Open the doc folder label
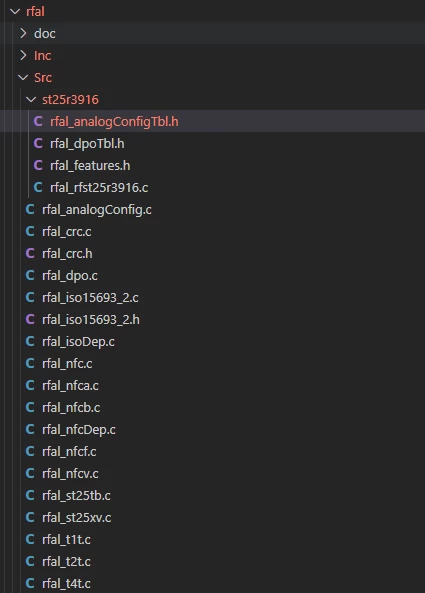Viewport: 425px width, 593px height. tap(45, 34)
